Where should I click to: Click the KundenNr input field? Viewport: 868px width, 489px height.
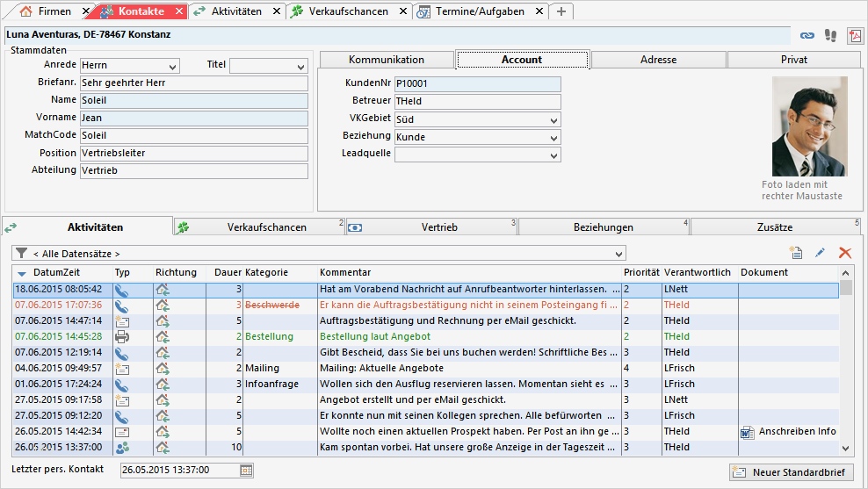tap(477, 84)
